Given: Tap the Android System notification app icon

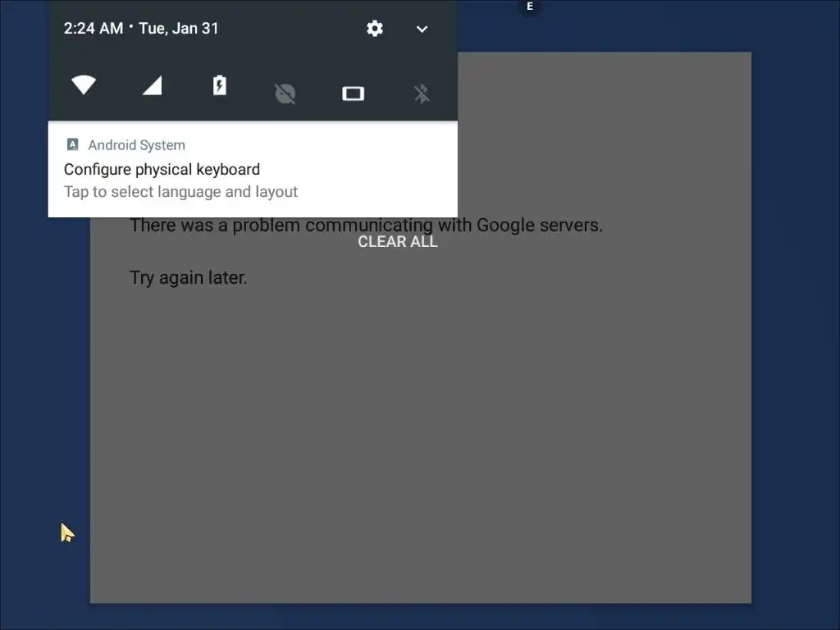Looking at the screenshot, I should (x=72, y=144).
